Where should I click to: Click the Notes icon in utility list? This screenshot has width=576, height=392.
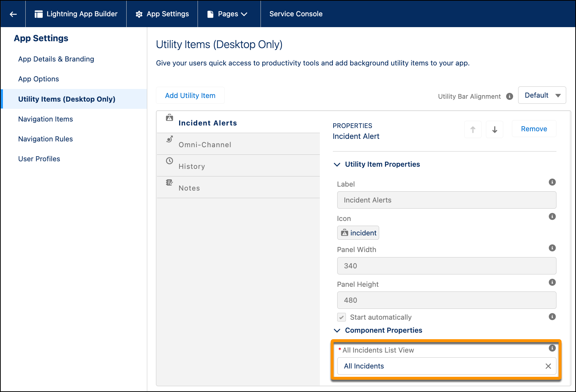169,183
